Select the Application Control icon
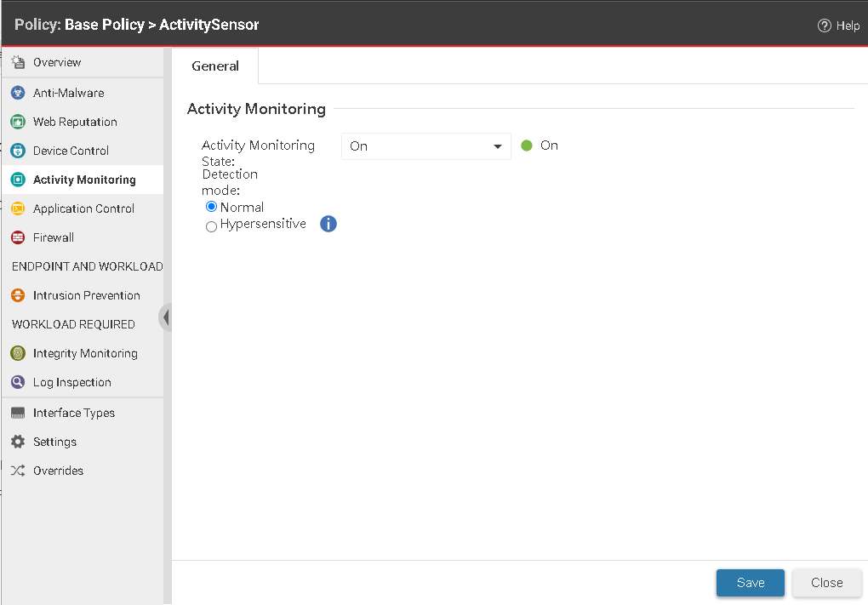This screenshot has width=868, height=605. tap(19, 208)
